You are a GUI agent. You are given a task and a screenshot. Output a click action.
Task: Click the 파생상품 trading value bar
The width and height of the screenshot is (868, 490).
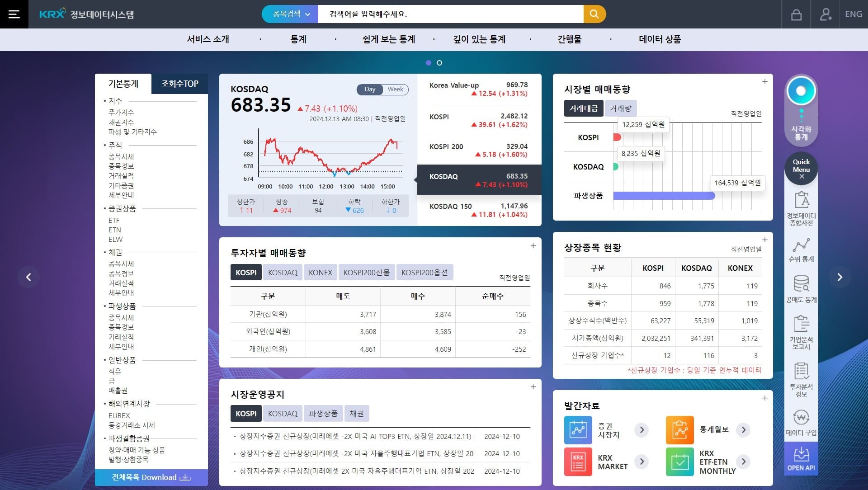click(x=664, y=196)
